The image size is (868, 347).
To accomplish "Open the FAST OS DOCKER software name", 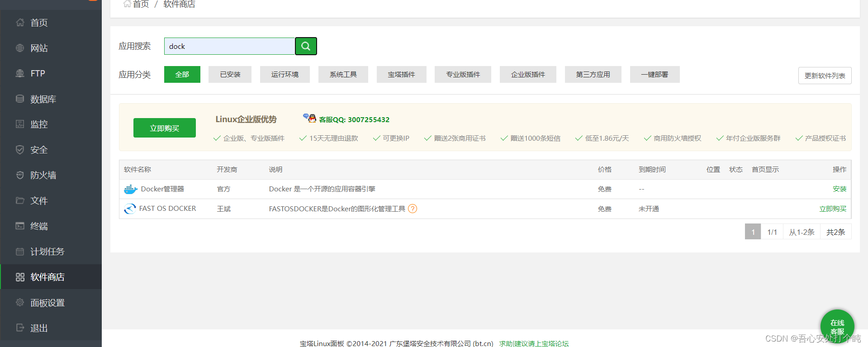I will point(167,209).
